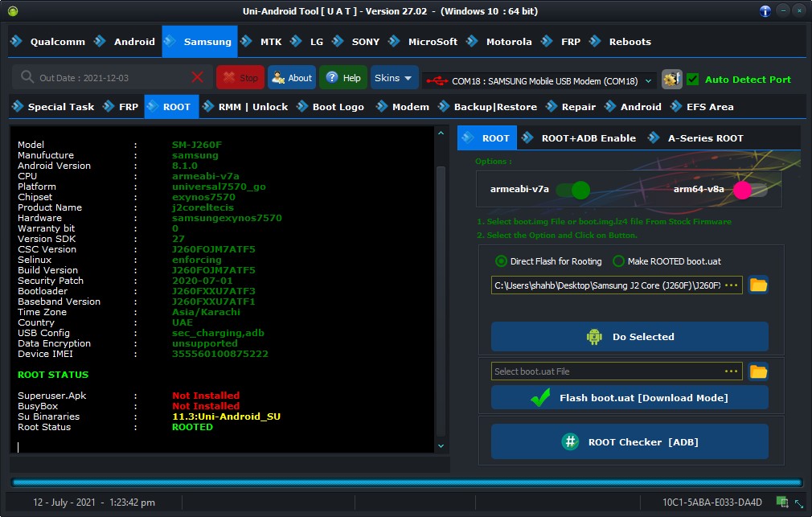This screenshot has width=812, height=517.
Task: Toggle the armeabi-v7a switch
Action: pos(572,190)
